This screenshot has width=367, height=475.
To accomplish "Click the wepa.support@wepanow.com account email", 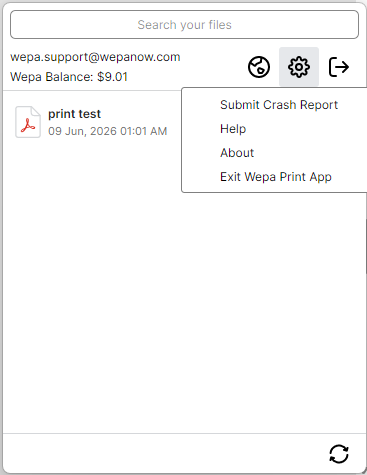I will [x=95, y=57].
